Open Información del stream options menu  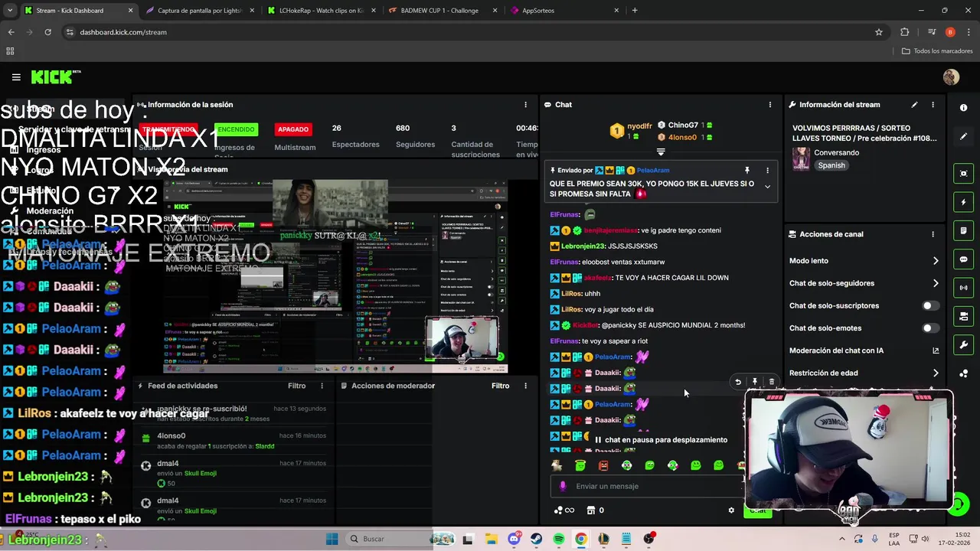[x=933, y=105]
